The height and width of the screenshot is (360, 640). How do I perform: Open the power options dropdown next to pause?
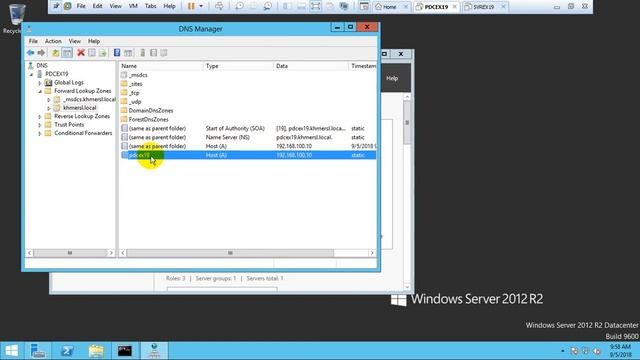pos(201,6)
